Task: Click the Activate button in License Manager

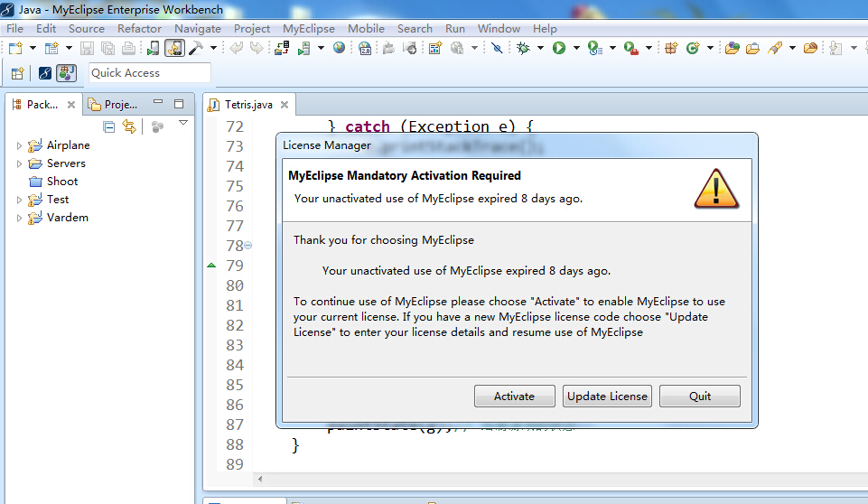Action: point(514,397)
